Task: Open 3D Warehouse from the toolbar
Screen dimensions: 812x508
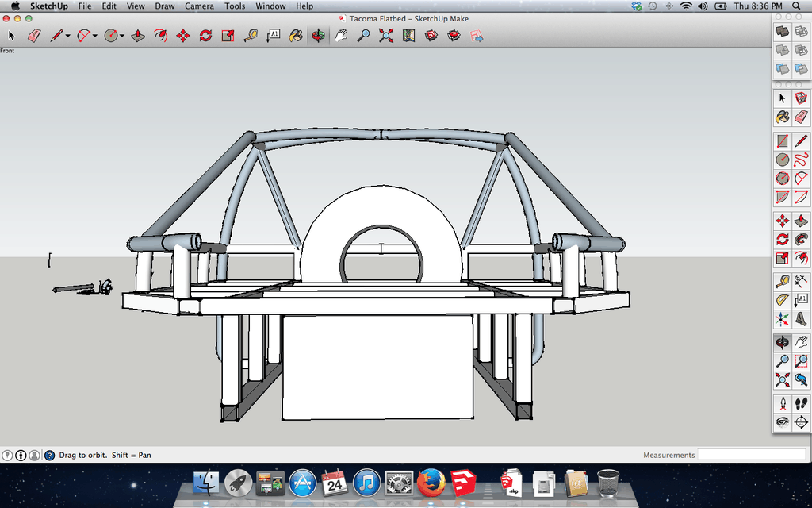Action: click(x=431, y=35)
